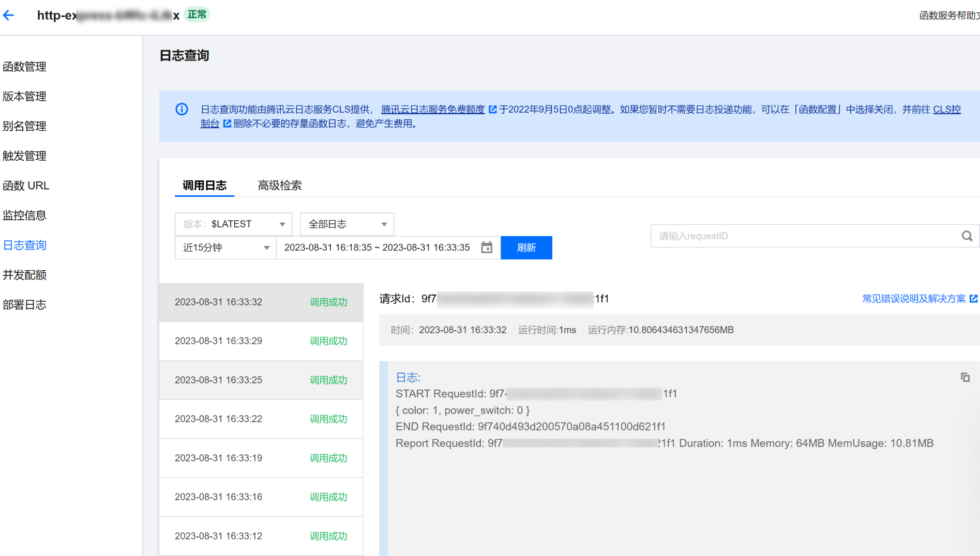The image size is (980, 556).
Task: Open the 腾讯云日志服务免费额度 link
Action: point(432,110)
